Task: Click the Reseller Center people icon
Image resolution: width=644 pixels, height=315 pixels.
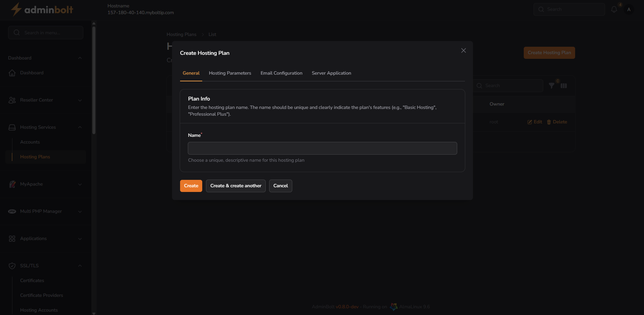Action: [x=12, y=100]
